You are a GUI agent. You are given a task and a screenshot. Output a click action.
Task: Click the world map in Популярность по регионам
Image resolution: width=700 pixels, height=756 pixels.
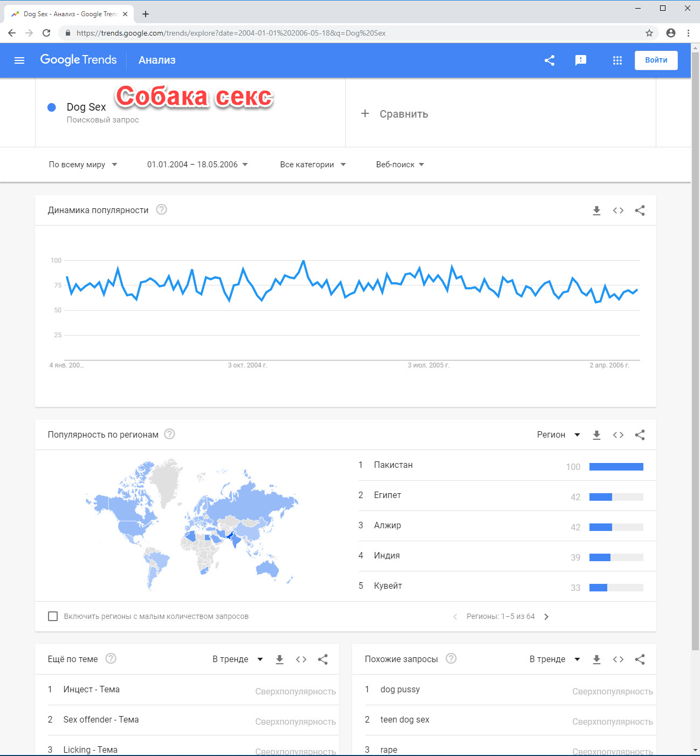point(191,525)
